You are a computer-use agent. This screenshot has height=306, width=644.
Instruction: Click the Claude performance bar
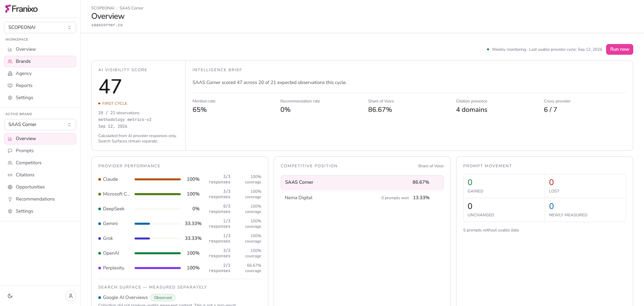[158, 179]
